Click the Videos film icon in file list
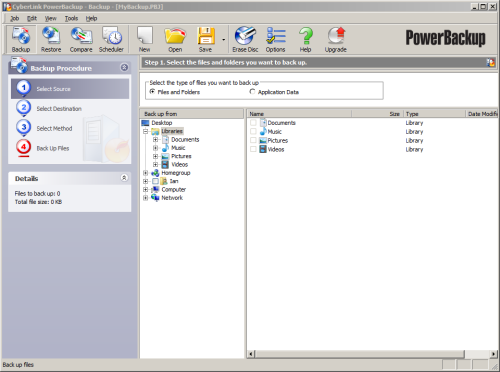The width and height of the screenshot is (500, 372). click(263, 149)
